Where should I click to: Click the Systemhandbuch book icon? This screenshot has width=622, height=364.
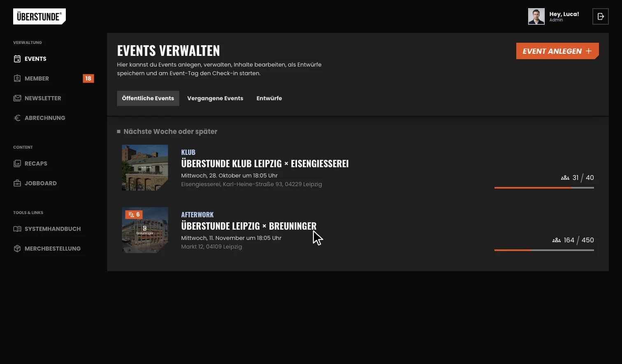[17, 229]
